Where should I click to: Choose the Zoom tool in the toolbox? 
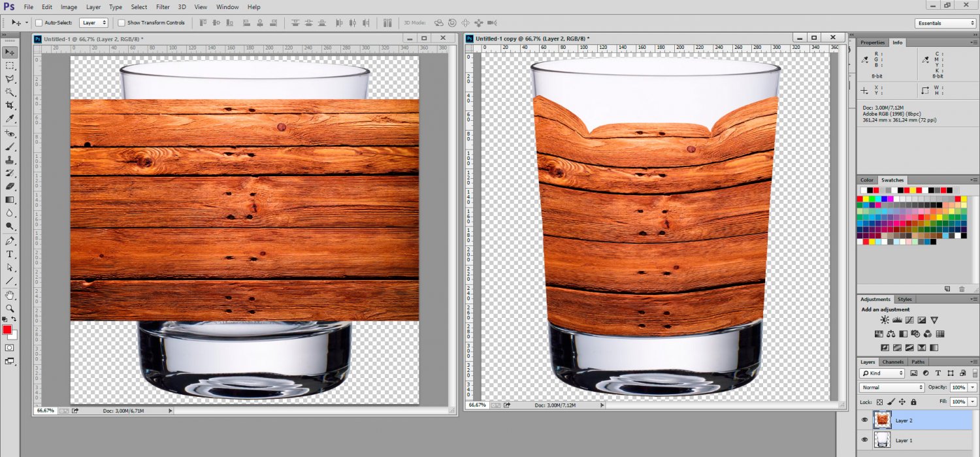click(x=10, y=308)
